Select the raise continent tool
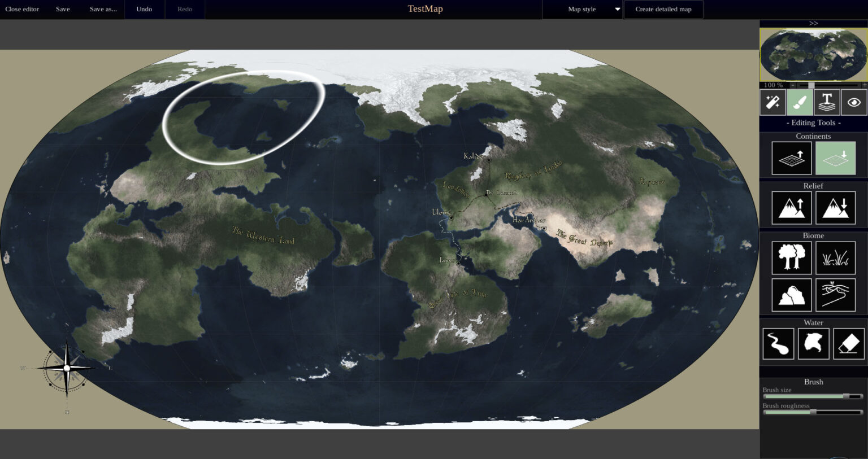 click(791, 158)
